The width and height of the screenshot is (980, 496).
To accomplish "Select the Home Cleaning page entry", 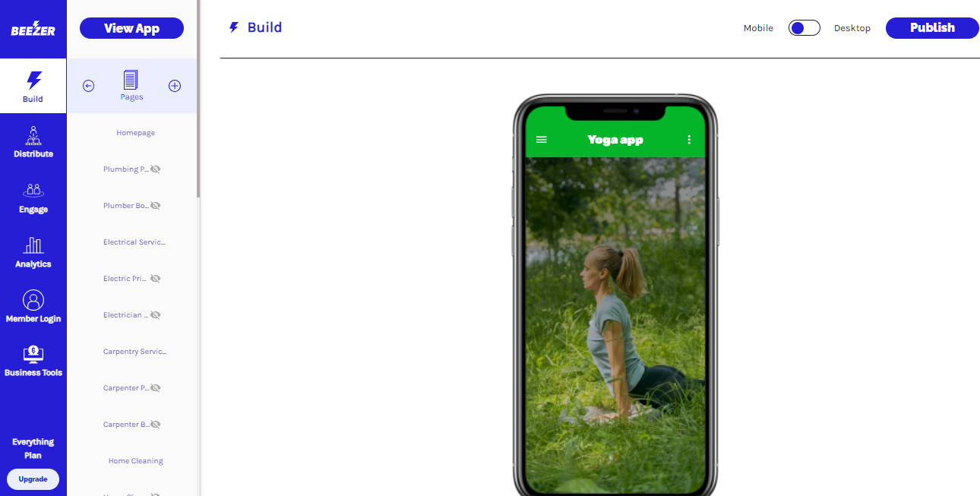I will (x=135, y=461).
